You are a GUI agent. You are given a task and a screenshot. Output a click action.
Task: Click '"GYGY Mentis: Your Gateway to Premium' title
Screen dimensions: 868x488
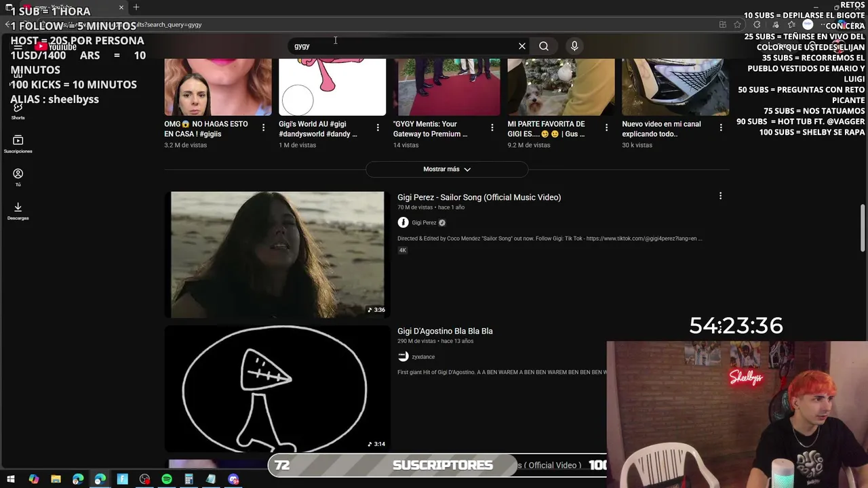click(x=430, y=129)
